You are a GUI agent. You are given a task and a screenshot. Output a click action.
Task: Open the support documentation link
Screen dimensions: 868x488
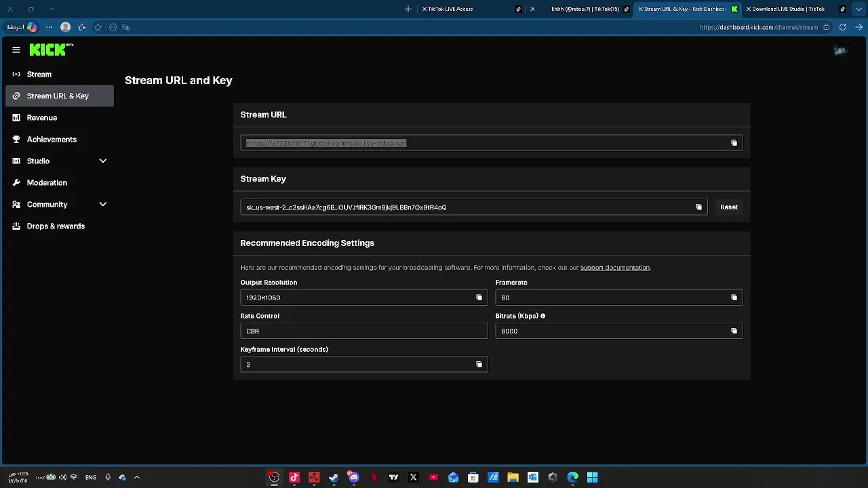point(614,268)
